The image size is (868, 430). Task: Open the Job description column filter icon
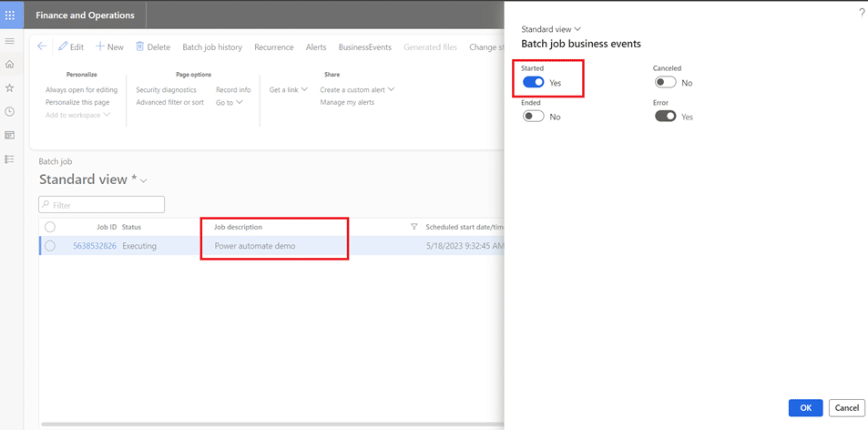[414, 227]
